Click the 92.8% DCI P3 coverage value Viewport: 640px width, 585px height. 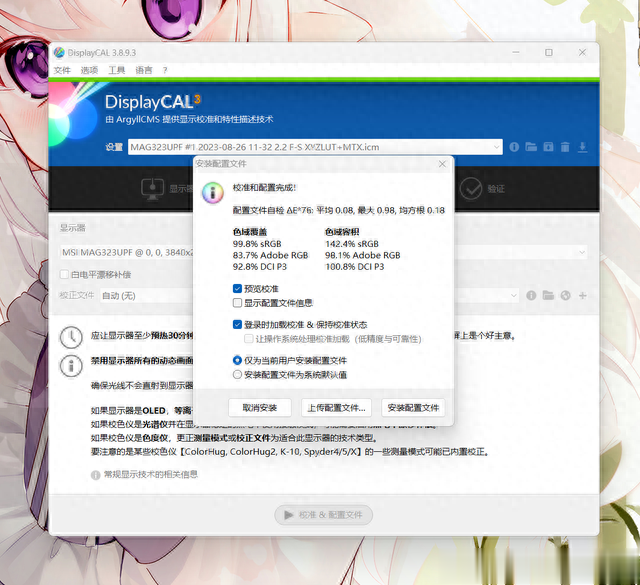[260, 267]
